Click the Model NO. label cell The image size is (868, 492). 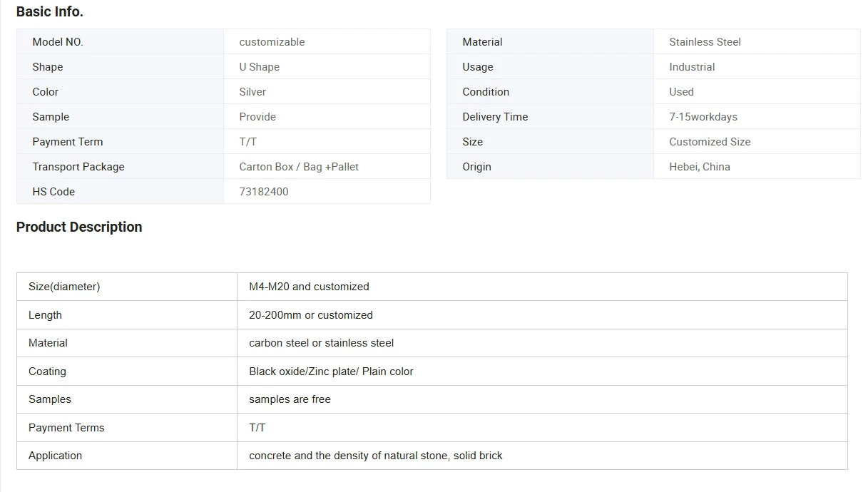120,41
